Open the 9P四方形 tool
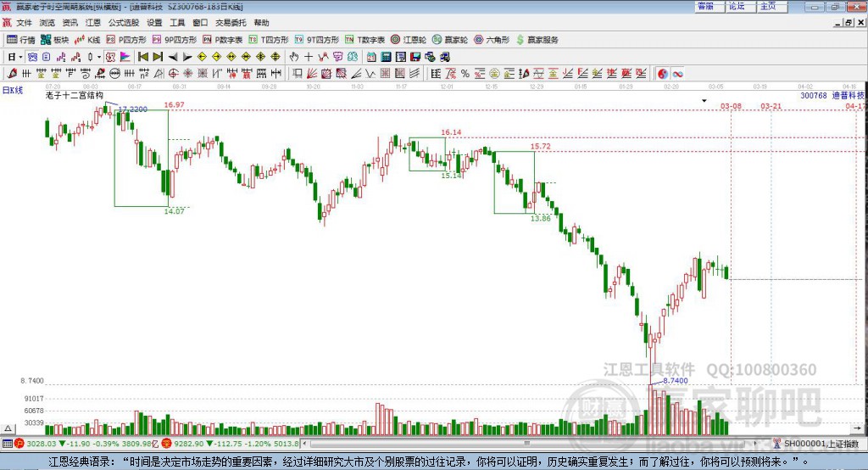868x470 pixels. [175, 40]
